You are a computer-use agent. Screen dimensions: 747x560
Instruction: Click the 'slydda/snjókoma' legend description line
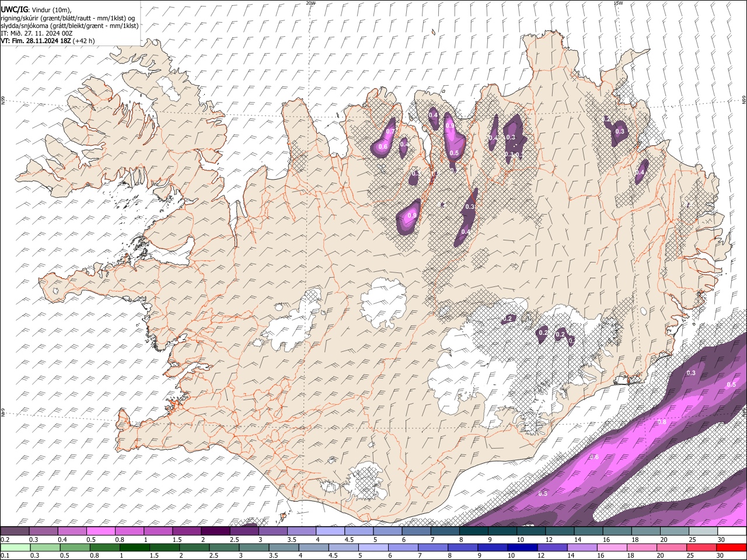pyautogui.click(x=69, y=26)
